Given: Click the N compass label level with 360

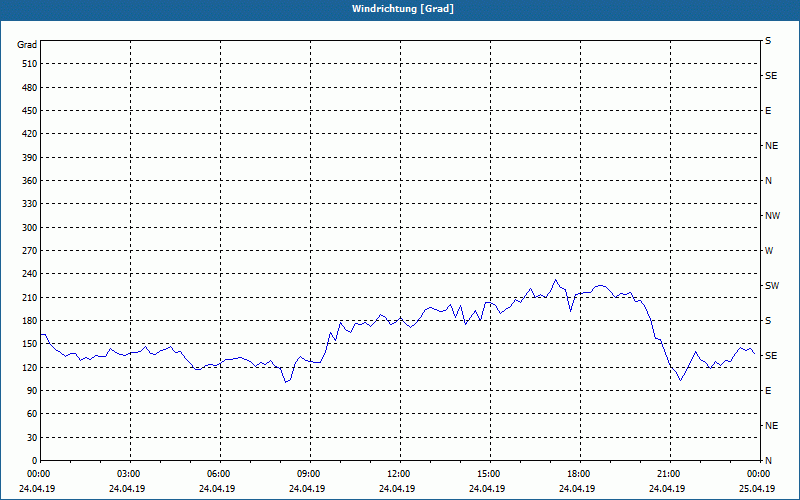Looking at the screenshot, I should click(768, 181).
